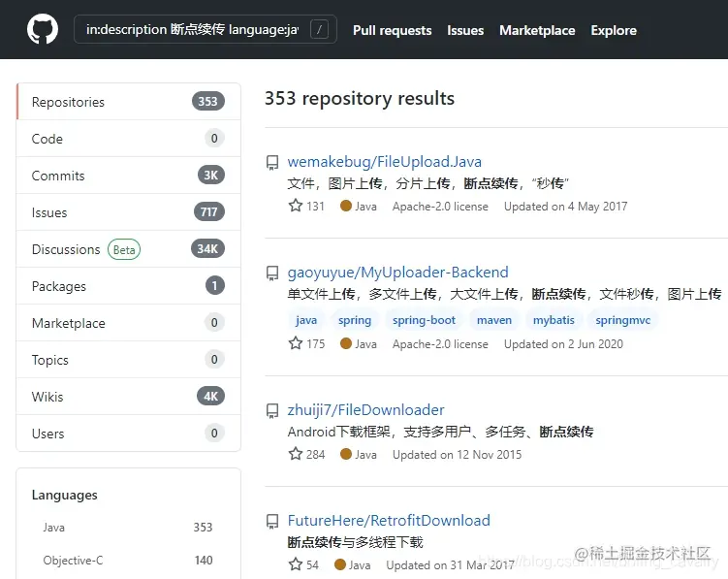Click the Languages section heading
Screen dimensions: 728x579
click(x=65, y=496)
